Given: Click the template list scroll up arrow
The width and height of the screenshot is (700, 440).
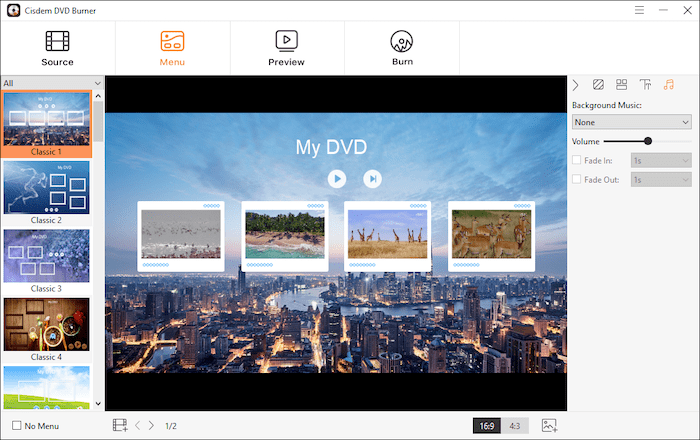Looking at the screenshot, I should coord(98,95).
